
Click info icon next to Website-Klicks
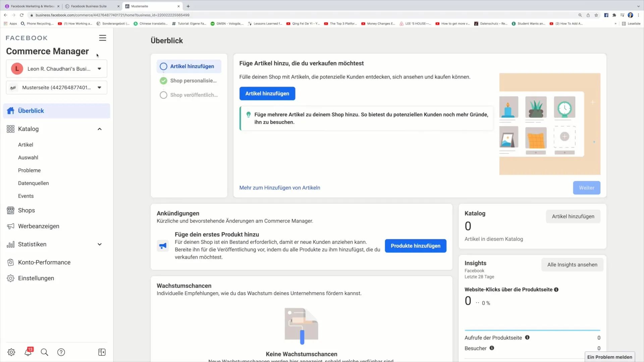point(556,290)
